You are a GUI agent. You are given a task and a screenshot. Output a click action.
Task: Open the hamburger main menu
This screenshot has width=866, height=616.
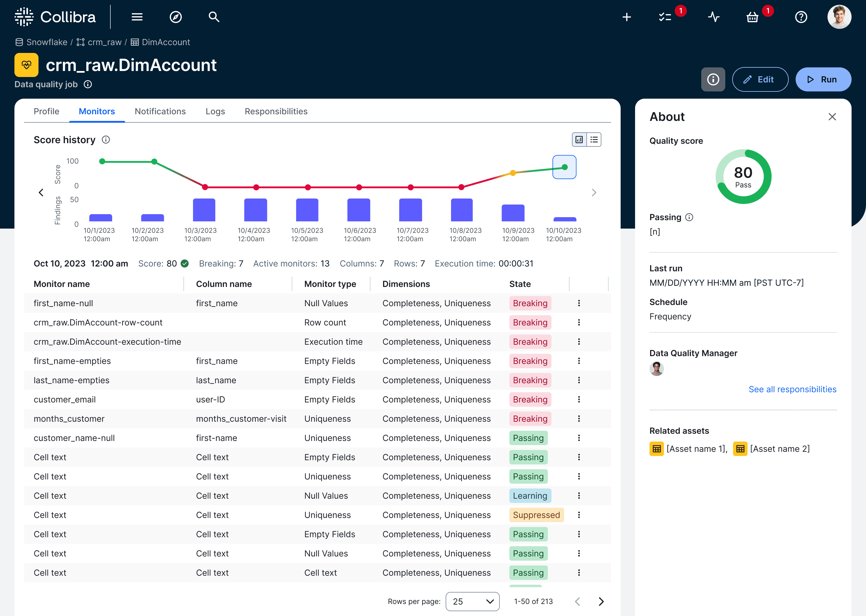137,17
